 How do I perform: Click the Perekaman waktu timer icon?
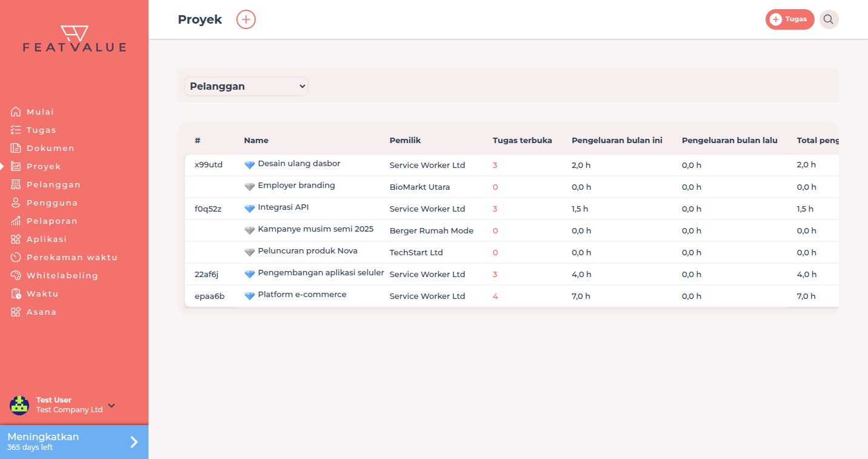point(16,257)
